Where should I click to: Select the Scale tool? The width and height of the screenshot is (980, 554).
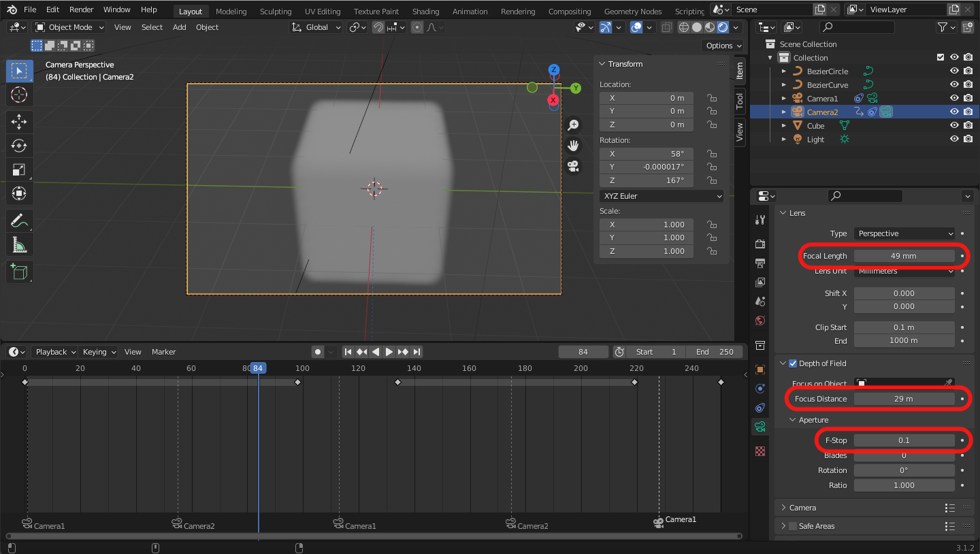point(19,169)
